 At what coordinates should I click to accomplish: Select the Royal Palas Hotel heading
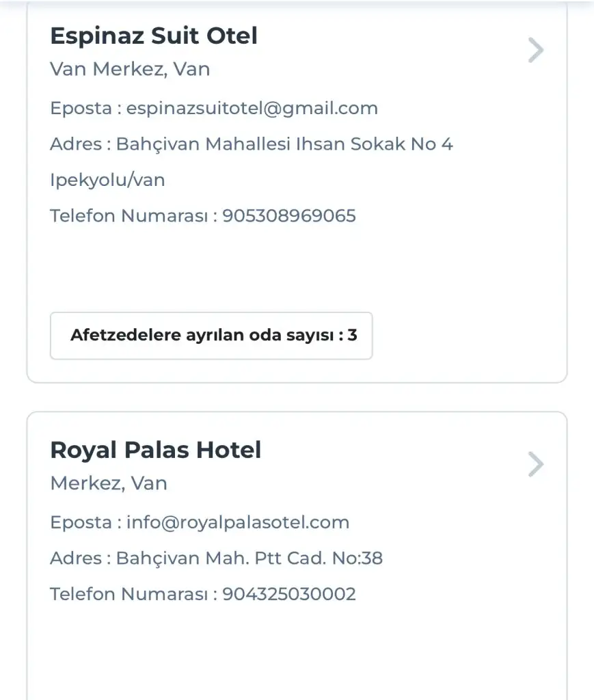(x=156, y=450)
